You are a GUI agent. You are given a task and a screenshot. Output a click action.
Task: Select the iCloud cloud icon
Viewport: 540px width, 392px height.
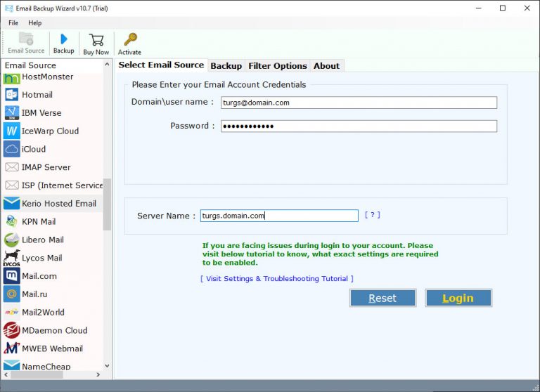point(12,149)
